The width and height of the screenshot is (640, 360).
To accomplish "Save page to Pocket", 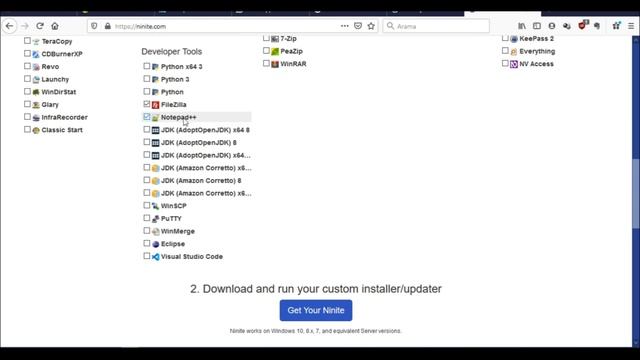I will pyautogui.click(x=358, y=26).
